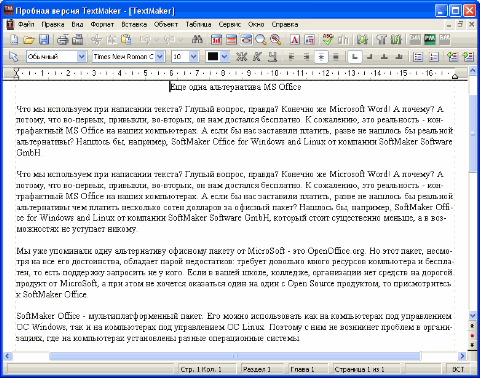
Task: Toggle bold Ж formatting
Action: point(241,57)
